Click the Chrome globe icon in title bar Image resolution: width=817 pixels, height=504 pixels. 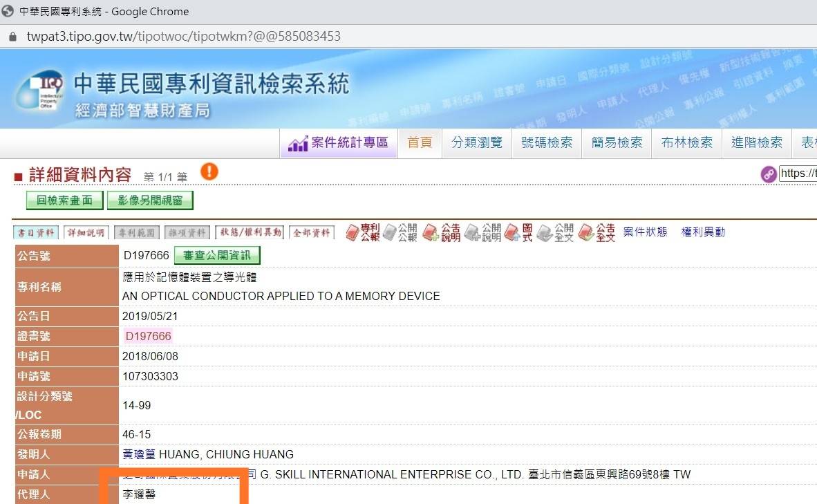8,11
